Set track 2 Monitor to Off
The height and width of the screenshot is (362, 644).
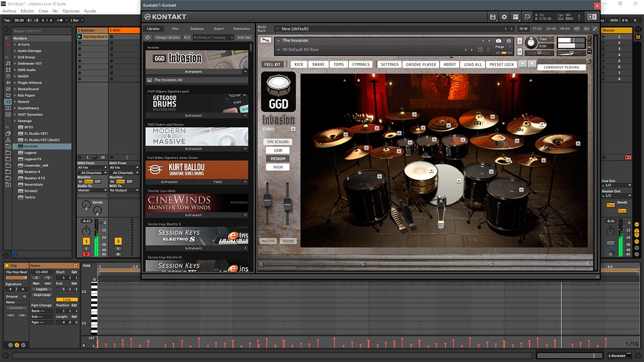pyautogui.click(x=129, y=181)
